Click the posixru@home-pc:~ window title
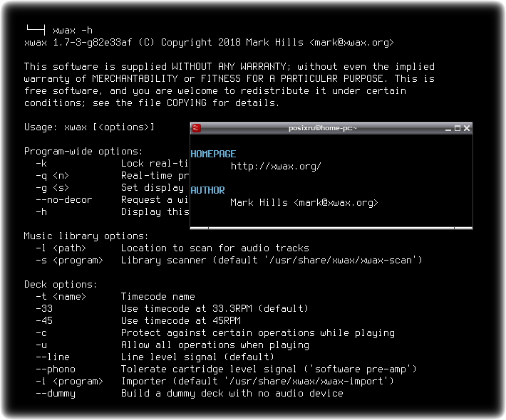The width and height of the screenshot is (506, 420). 323,128
